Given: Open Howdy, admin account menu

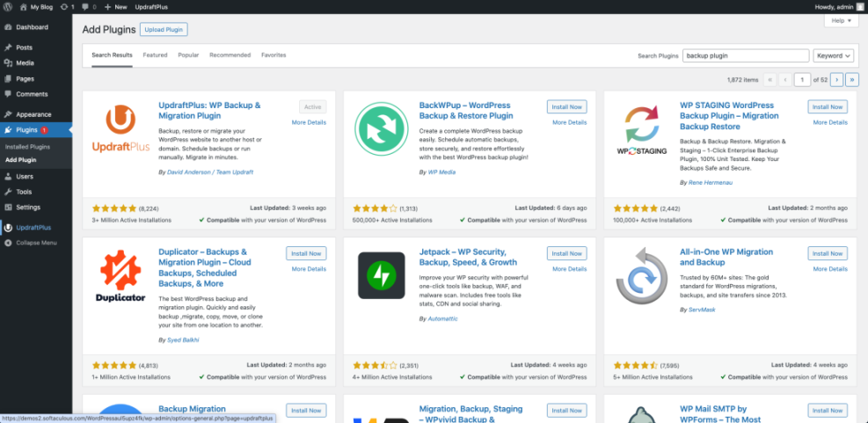Looking at the screenshot, I should tap(841, 7).
